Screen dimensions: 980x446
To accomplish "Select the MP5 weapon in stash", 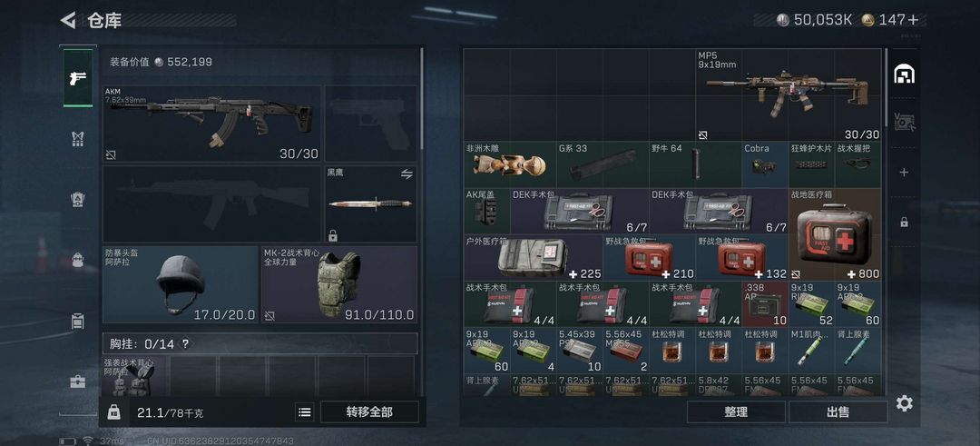I will click(789, 95).
